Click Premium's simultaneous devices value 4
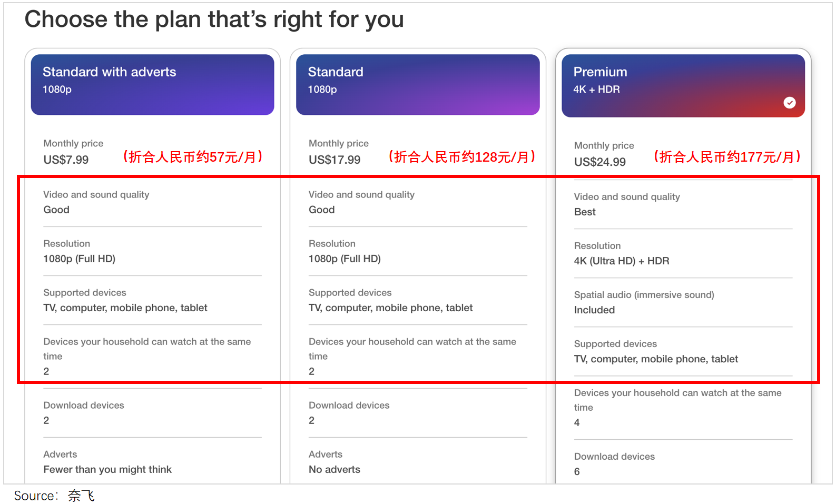 click(577, 423)
